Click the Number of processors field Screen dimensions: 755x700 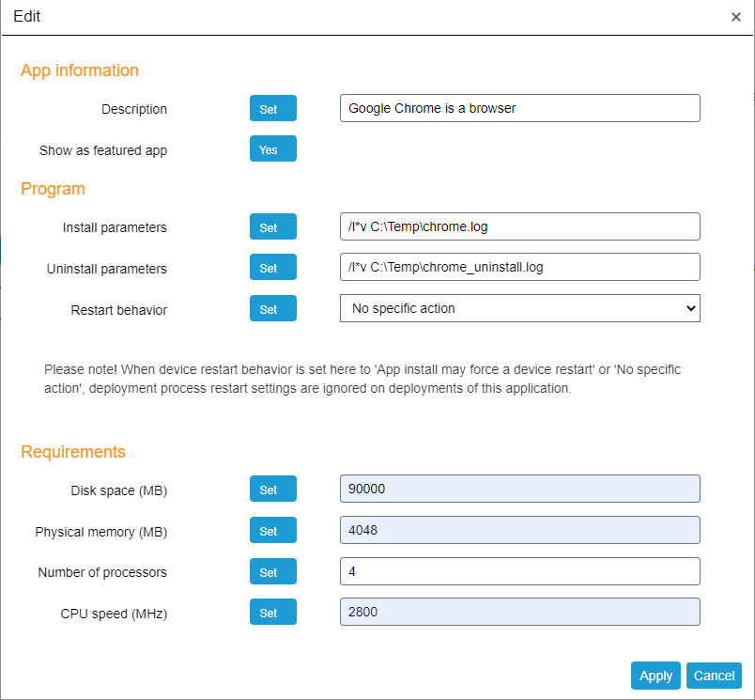point(519,571)
